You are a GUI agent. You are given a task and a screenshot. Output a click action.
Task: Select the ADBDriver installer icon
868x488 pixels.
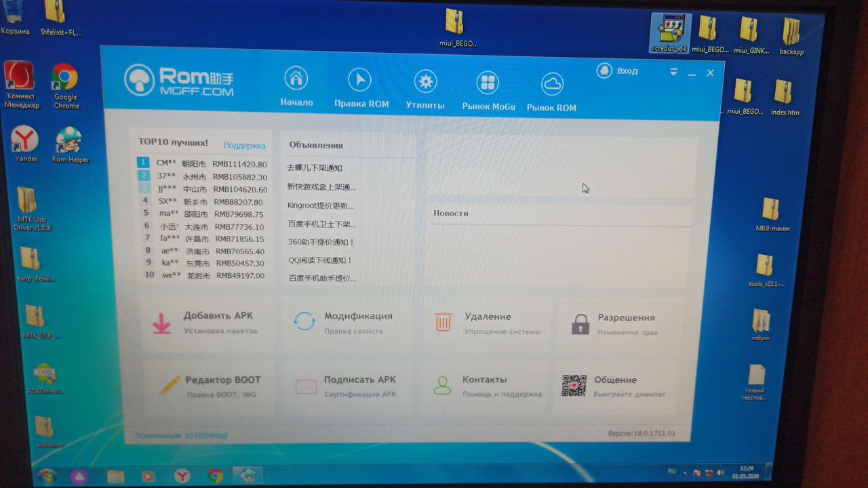[45, 380]
